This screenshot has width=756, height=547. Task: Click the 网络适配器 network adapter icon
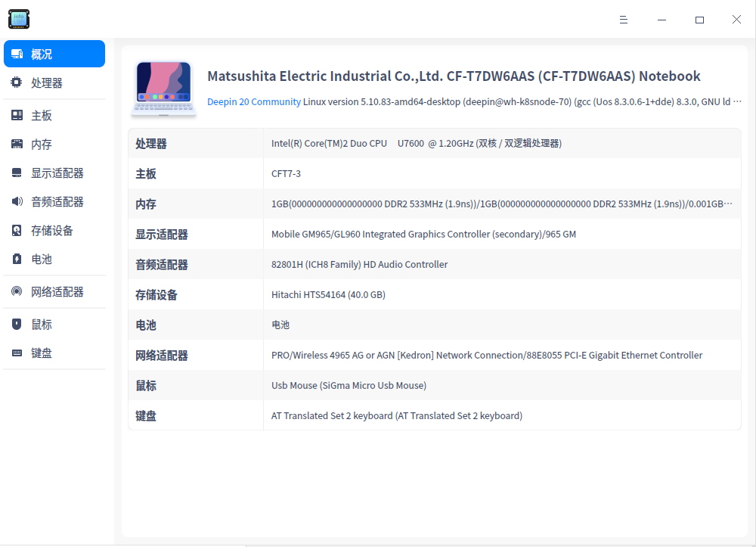coord(16,291)
